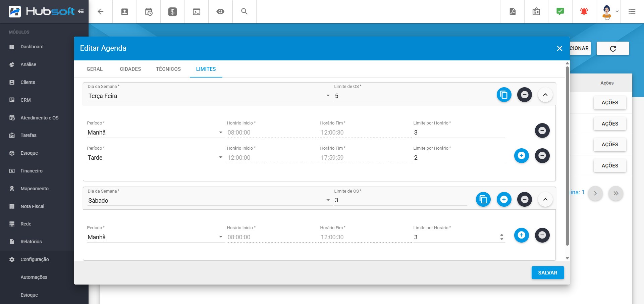Open the PDF document icon in the top bar

(x=513, y=11)
